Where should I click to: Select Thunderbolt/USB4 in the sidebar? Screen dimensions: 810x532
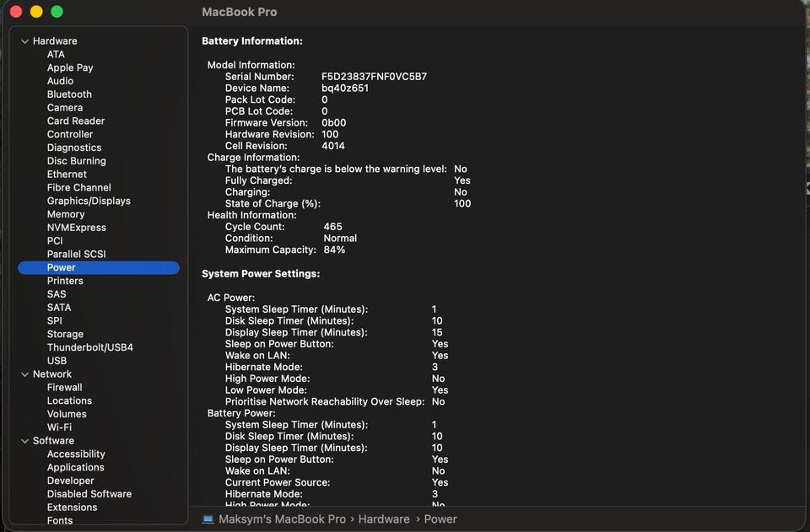click(x=90, y=348)
